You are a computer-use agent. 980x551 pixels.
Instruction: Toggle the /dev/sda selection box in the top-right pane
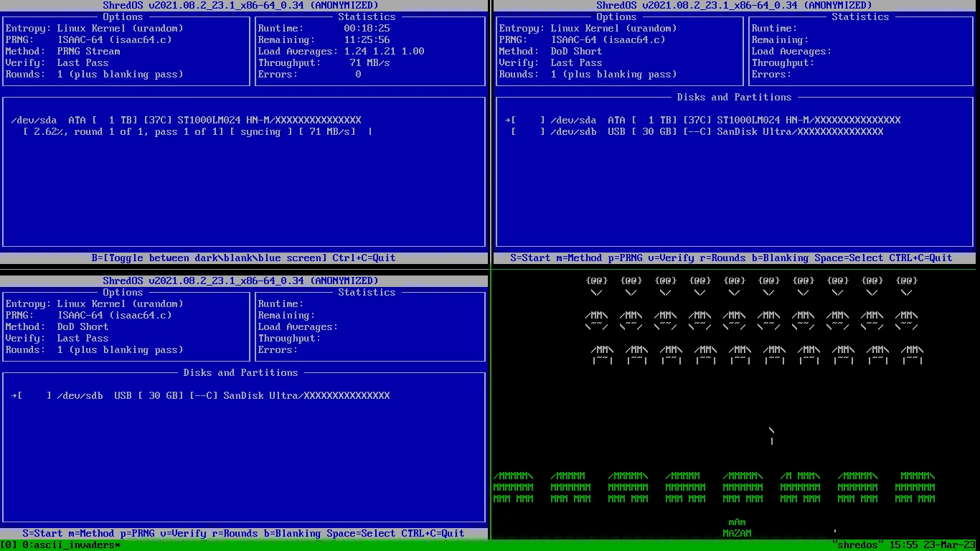click(527, 120)
